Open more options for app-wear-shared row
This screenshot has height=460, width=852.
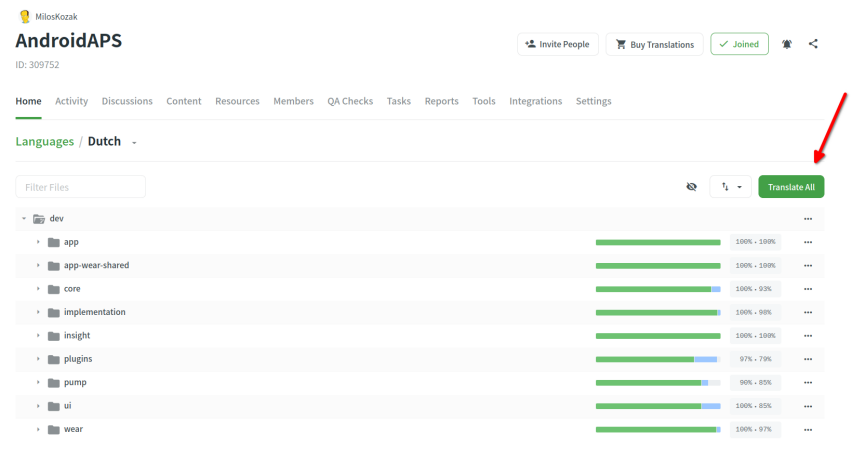[x=808, y=266]
